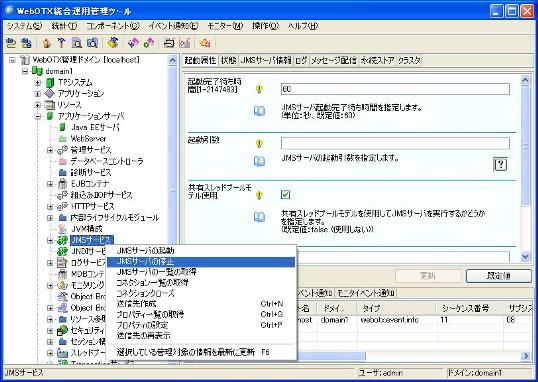
Task: Click the 既定値 button
Action: coord(499,276)
